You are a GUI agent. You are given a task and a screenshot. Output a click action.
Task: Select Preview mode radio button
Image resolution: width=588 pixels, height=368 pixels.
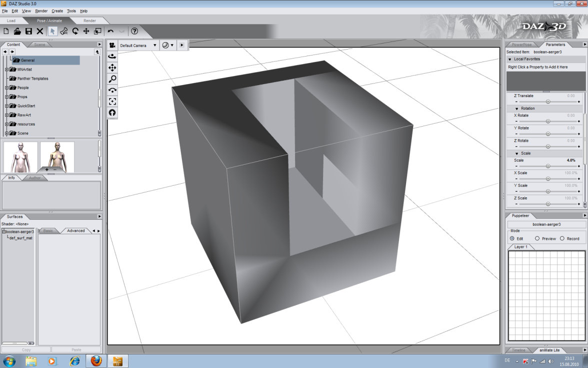(x=537, y=238)
